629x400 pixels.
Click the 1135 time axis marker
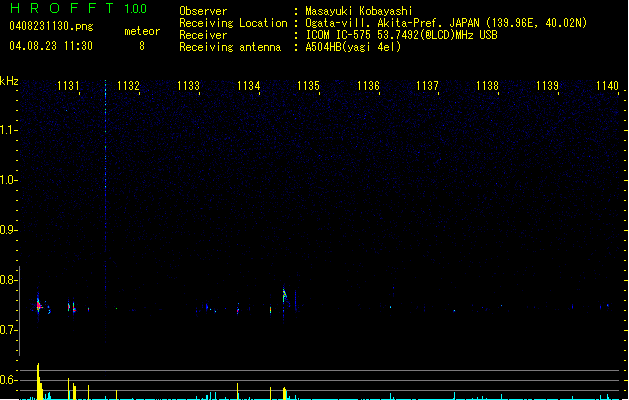[308, 86]
